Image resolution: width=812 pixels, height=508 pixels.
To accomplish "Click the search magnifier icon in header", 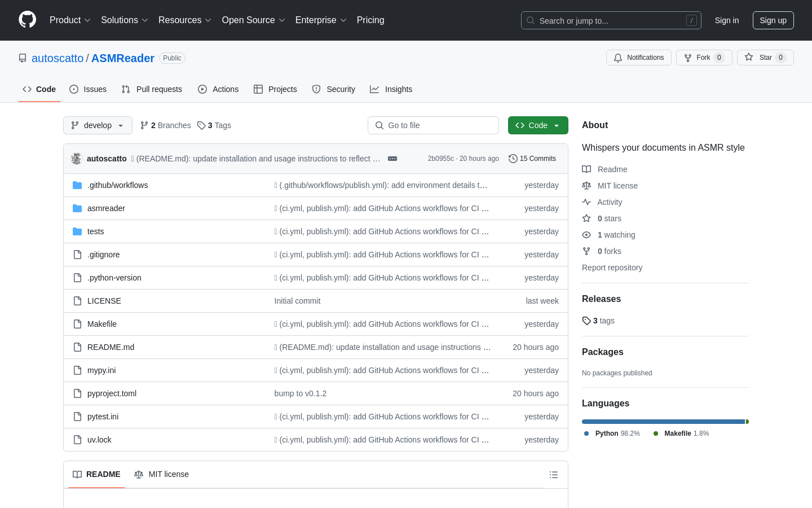I will point(531,20).
